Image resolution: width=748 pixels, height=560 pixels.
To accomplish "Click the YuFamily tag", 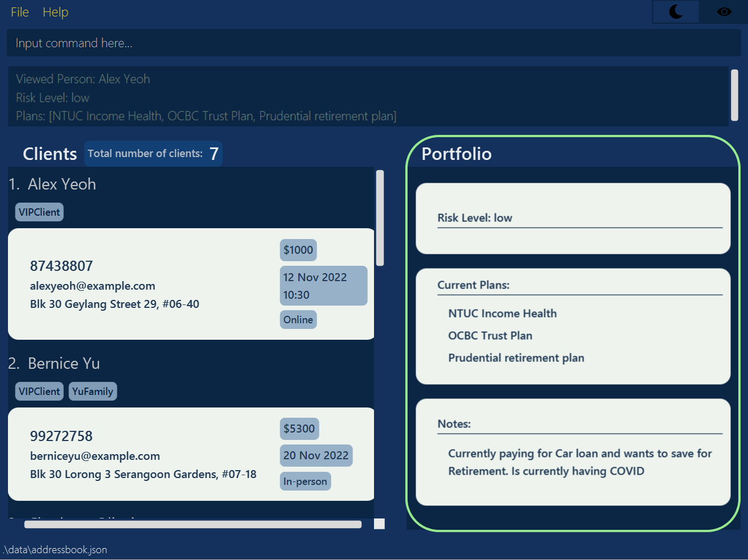I will [x=93, y=392].
